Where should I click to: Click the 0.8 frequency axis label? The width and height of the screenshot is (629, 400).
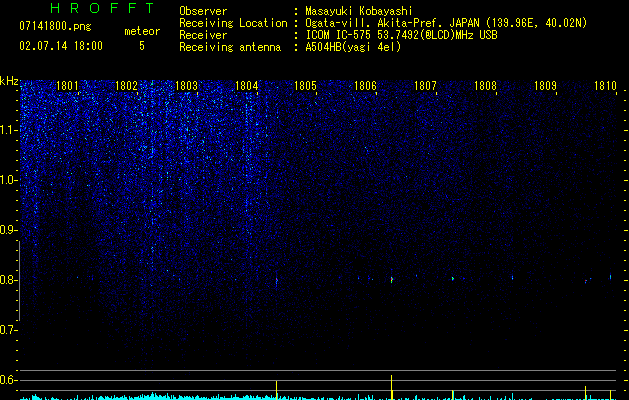[8, 280]
